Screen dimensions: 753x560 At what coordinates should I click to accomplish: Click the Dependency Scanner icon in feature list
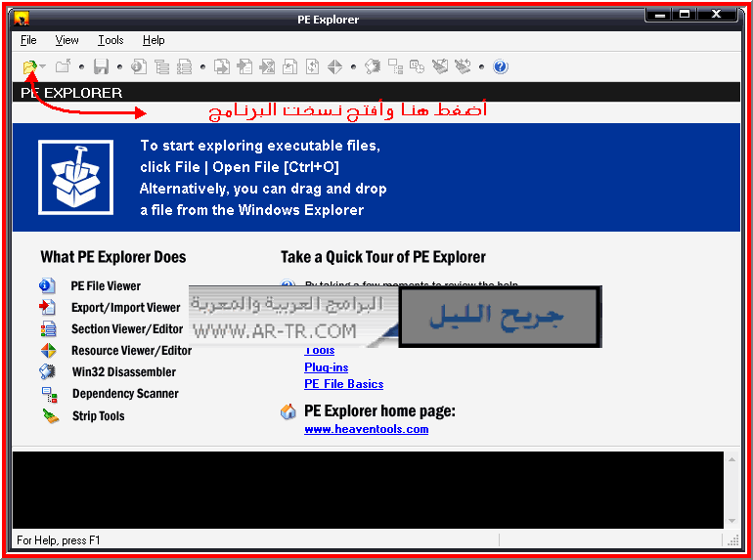click(x=49, y=395)
